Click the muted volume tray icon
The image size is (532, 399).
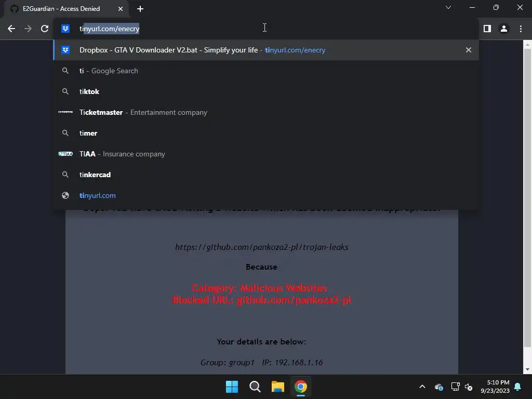point(469,387)
